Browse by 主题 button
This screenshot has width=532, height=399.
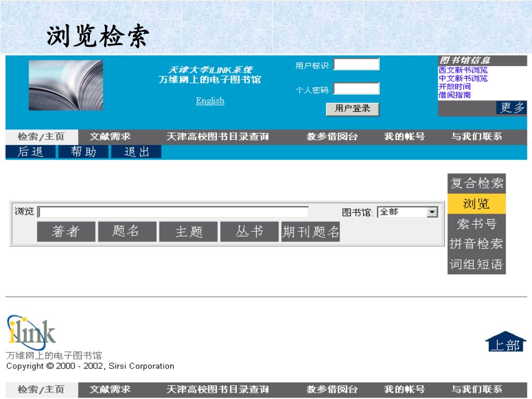pyautogui.click(x=188, y=232)
